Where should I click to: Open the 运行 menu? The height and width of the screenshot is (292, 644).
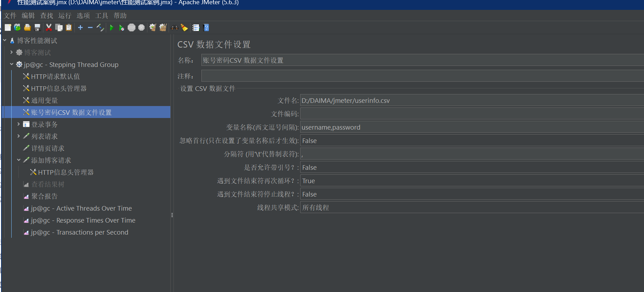(65, 15)
